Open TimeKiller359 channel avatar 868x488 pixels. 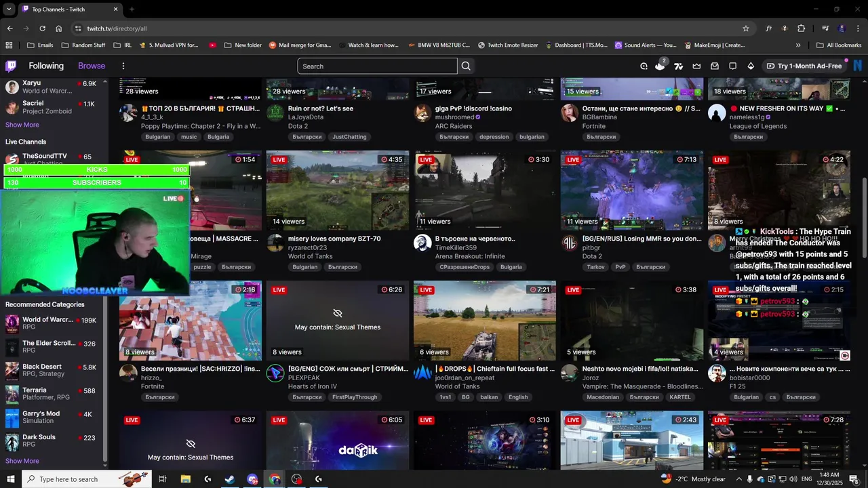pos(422,243)
